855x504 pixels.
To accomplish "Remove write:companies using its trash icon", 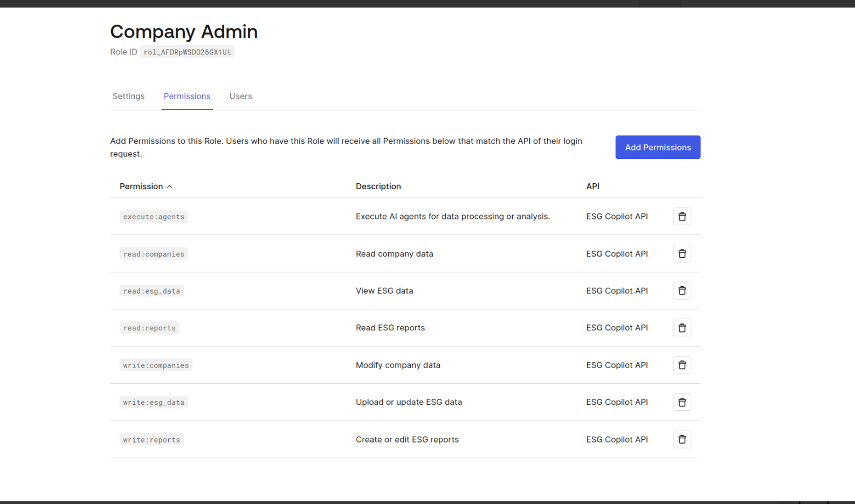I will (682, 365).
